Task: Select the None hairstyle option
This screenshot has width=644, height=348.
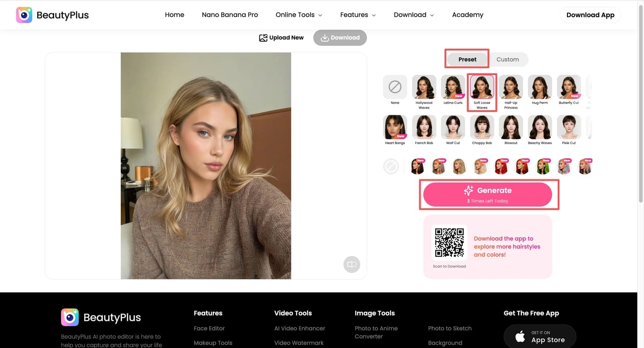Action: pyautogui.click(x=394, y=86)
